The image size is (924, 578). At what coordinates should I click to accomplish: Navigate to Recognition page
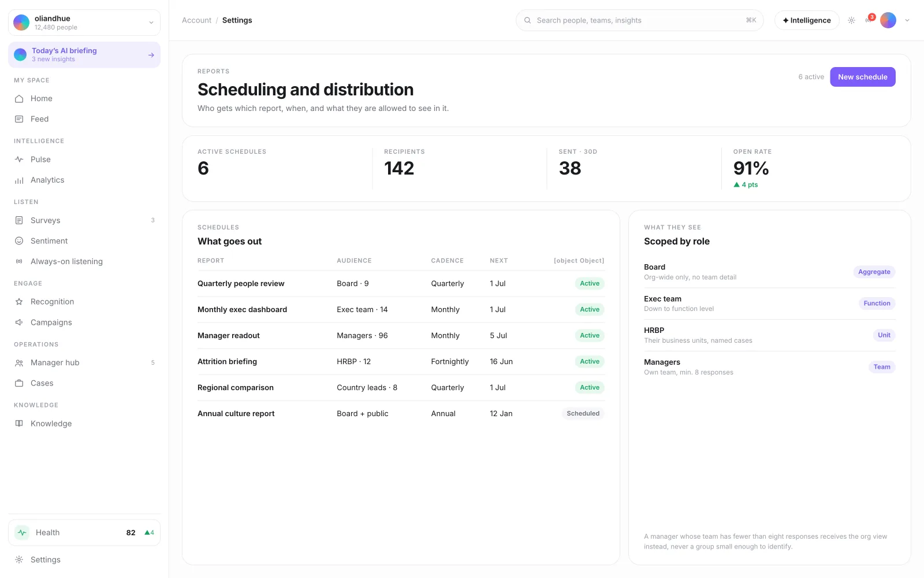pos(84,302)
